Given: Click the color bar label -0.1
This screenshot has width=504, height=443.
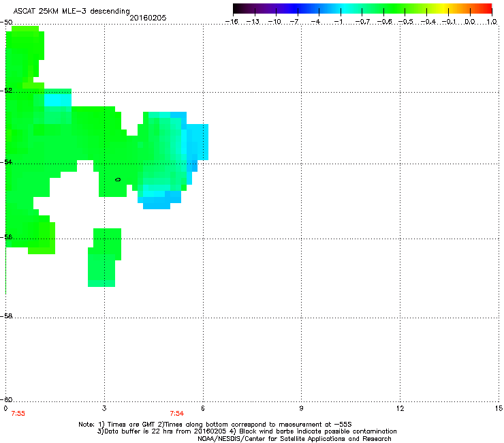Looking at the screenshot, I should [449, 22].
